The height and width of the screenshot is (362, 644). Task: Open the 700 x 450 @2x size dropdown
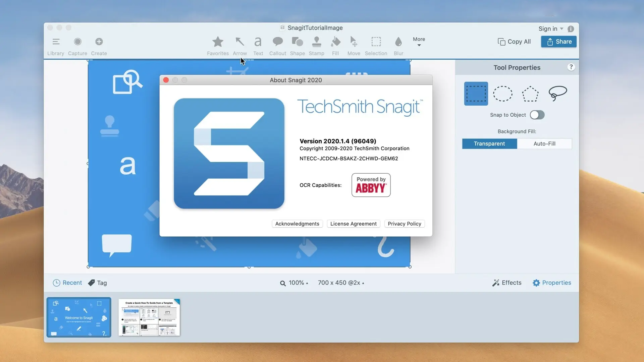pos(341,283)
